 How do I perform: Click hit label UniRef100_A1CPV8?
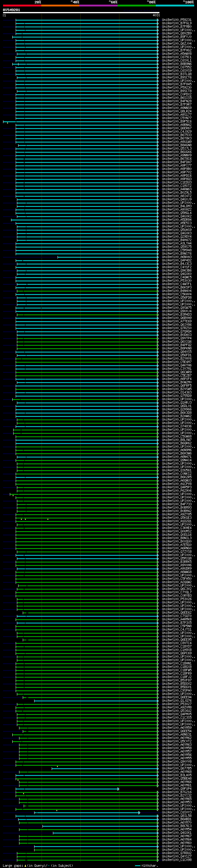[x=176, y=484]
